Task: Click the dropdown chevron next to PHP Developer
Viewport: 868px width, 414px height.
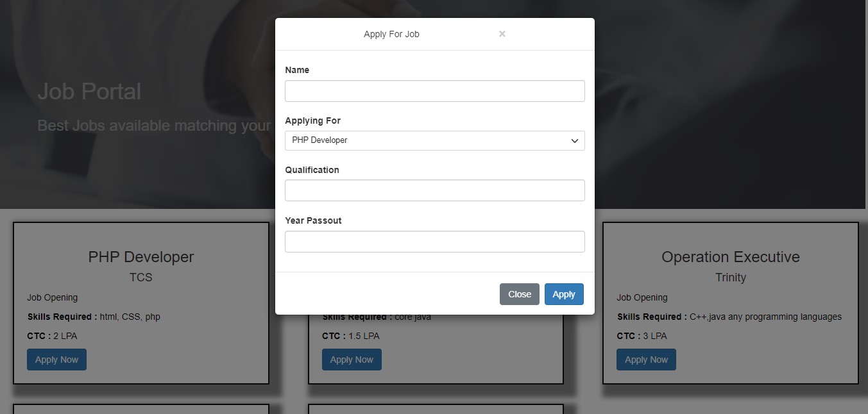Action: pyautogui.click(x=574, y=140)
